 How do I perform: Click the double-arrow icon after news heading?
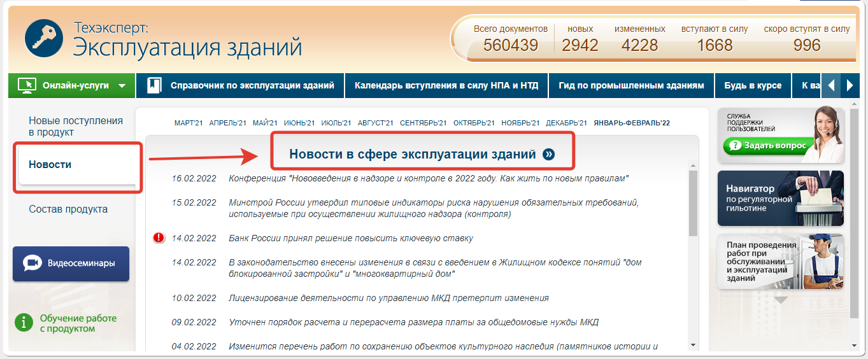click(x=549, y=154)
